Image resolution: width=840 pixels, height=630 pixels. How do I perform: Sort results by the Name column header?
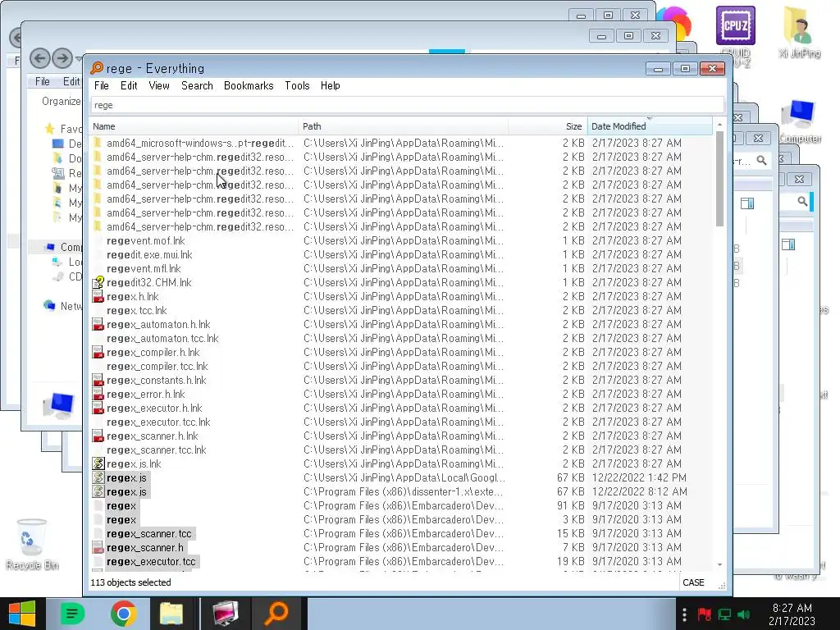coord(194,126)
